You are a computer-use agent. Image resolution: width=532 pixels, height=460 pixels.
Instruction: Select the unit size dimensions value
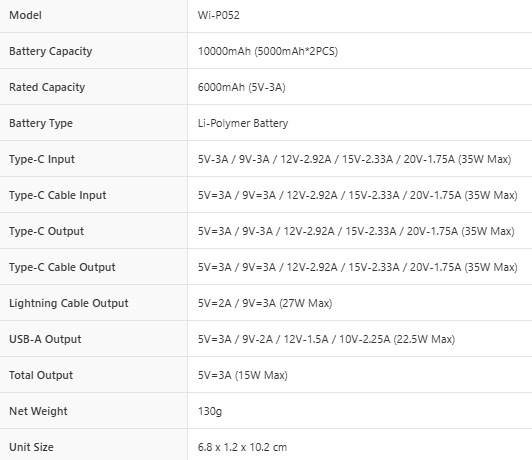tap(242, 447)
